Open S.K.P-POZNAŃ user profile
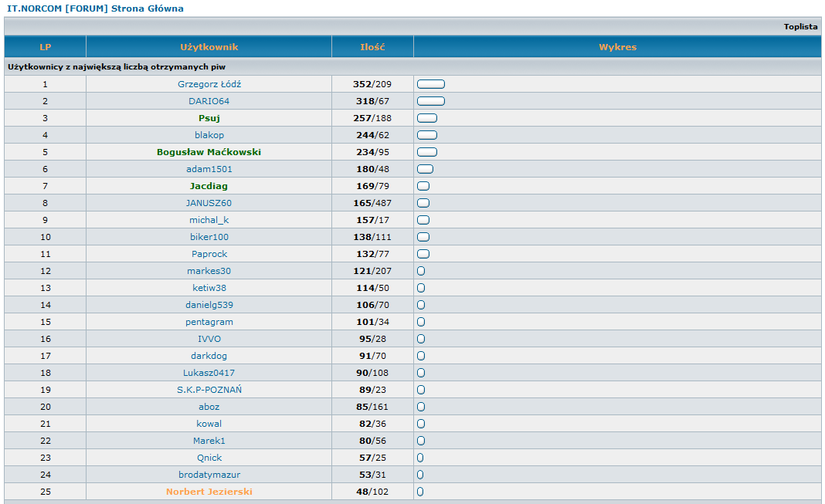The image size is (825, 504). coord(209,390)
